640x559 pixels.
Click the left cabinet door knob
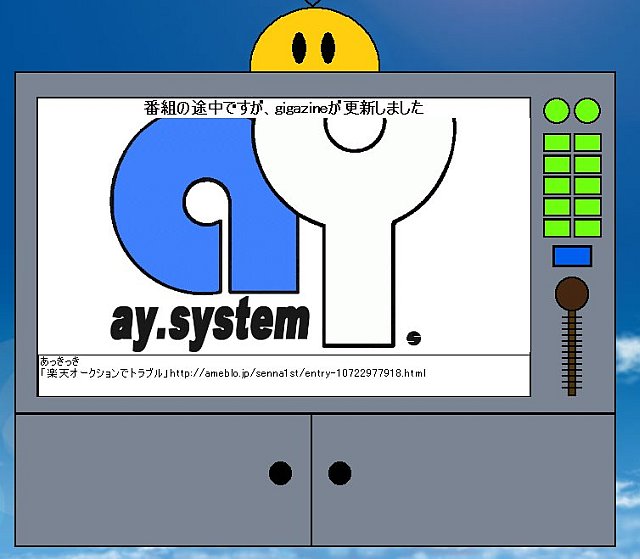(x=280, y=473)
